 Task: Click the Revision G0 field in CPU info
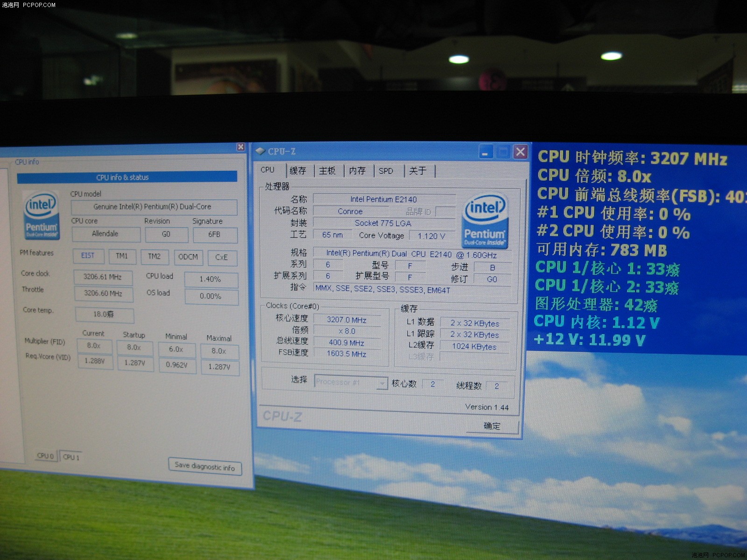pos(166,234)
